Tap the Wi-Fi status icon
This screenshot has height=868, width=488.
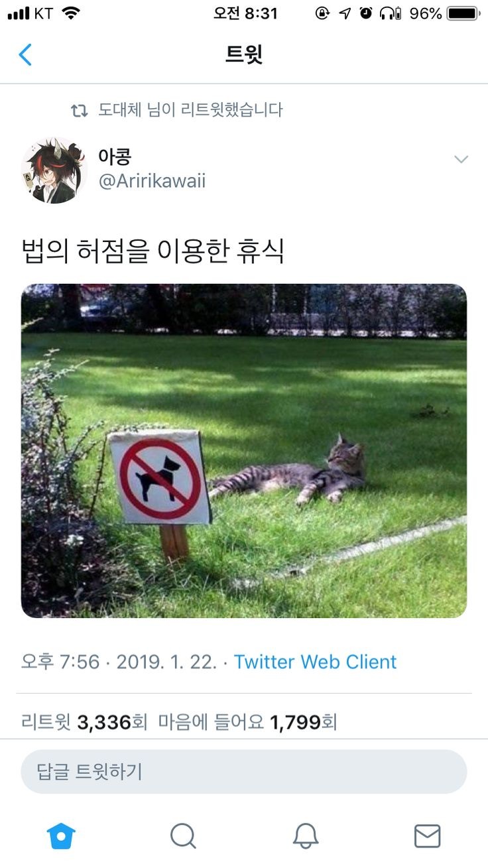pyautogui.click(x=71, y=13)
